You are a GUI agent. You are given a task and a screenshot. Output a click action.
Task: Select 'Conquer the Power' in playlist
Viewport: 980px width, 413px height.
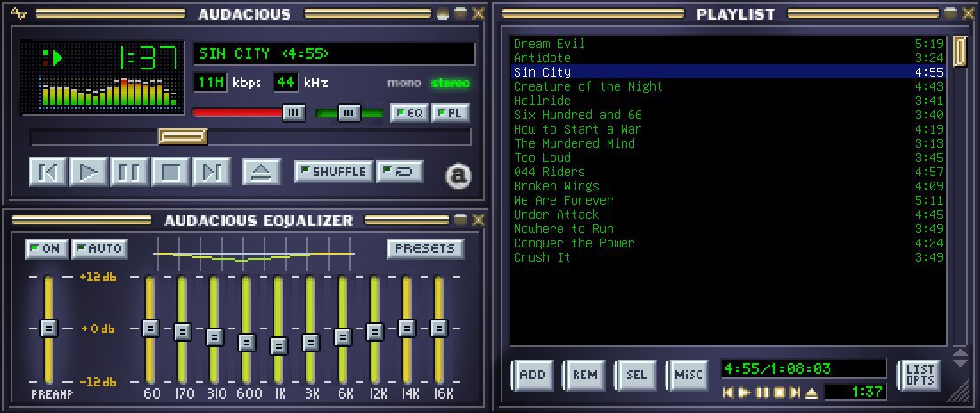click(x=729, y=243)
